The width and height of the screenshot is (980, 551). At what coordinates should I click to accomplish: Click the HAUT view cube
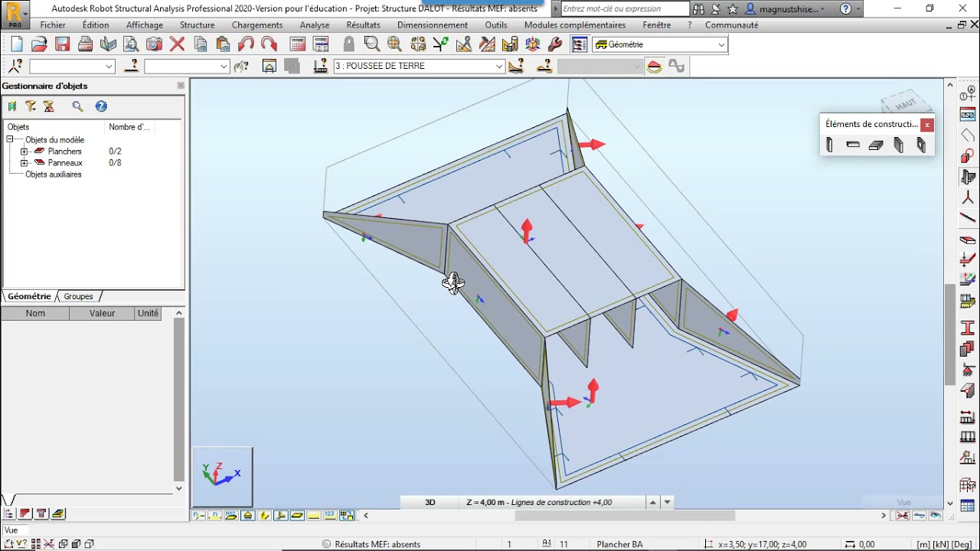[906, 103]
